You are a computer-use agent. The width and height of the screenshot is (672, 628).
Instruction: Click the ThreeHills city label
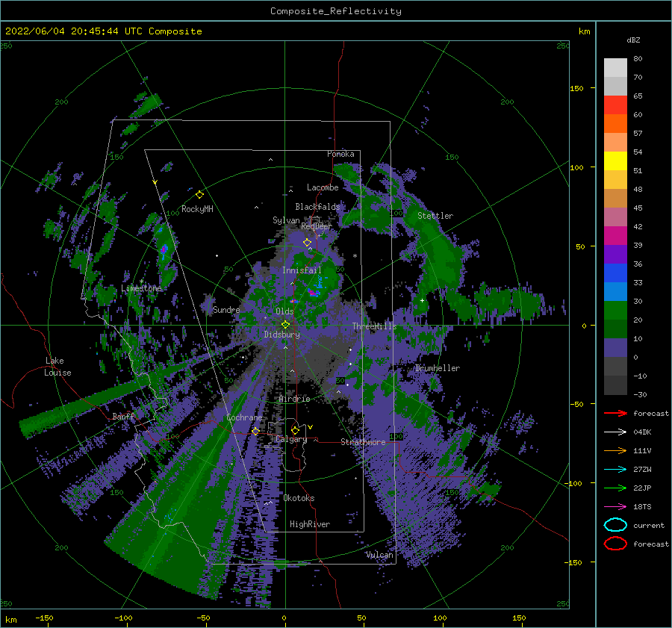coord(375,326)
